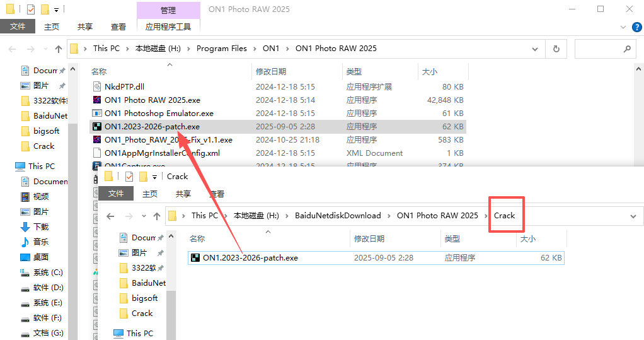Open 音乐 in the ON1 Photo RAW 2025 window sidebar

tap(35, 242)
